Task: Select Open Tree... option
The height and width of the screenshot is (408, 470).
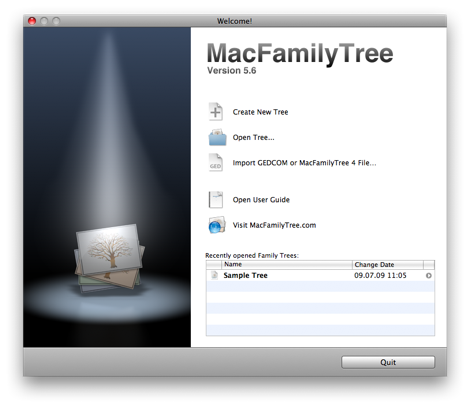Action: (x=253, y=137)
